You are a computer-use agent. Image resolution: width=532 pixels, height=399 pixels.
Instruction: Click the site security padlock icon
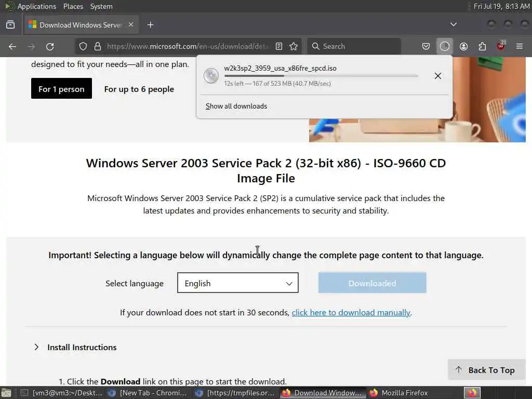98,46
